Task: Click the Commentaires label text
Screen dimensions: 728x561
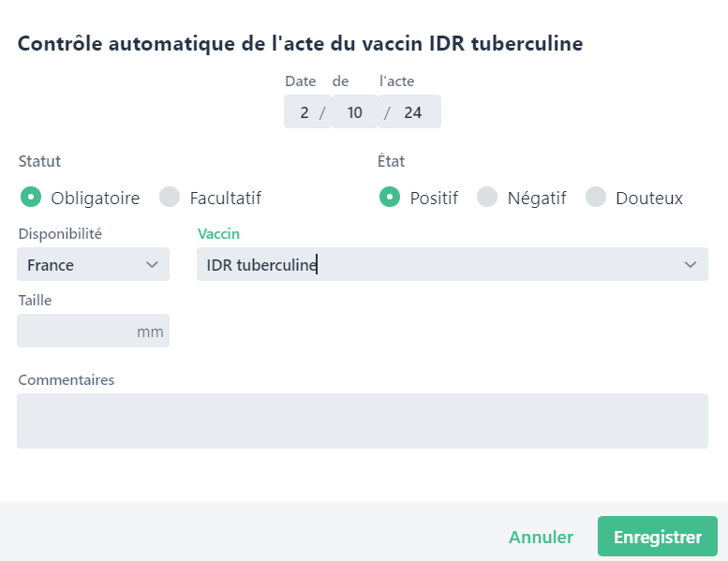Action: point(66,379)
